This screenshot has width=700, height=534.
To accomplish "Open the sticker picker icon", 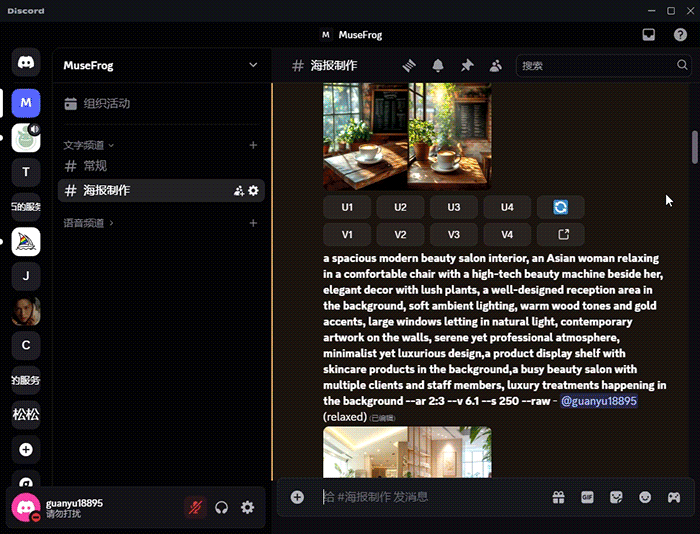I will pyautogui.click(x=616, y=497).
